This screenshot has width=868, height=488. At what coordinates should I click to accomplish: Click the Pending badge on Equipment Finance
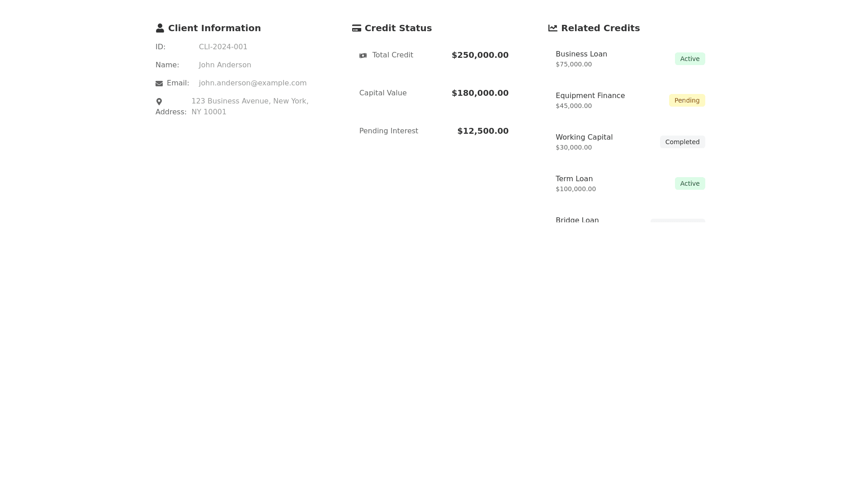pos(686,100)
